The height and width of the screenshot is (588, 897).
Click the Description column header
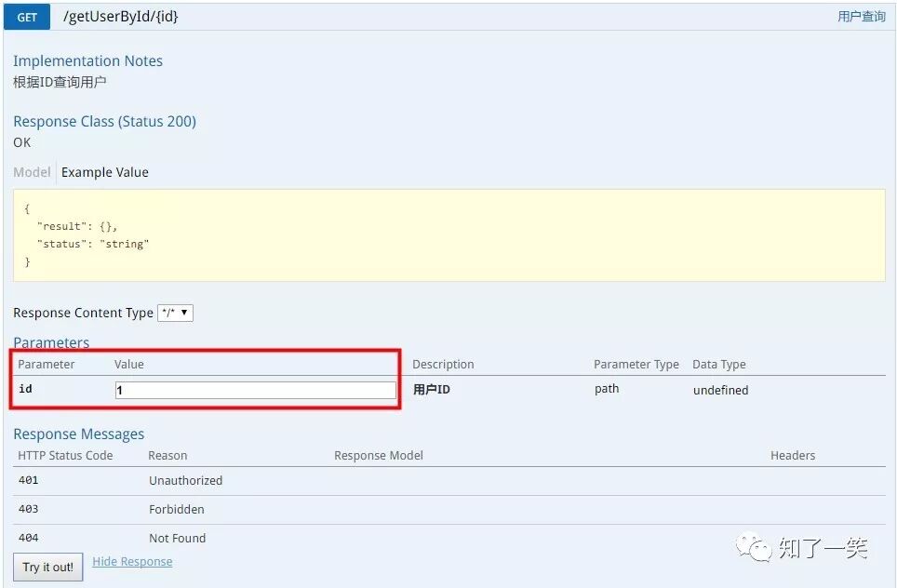pyautogui.click(x=443, y=365)
